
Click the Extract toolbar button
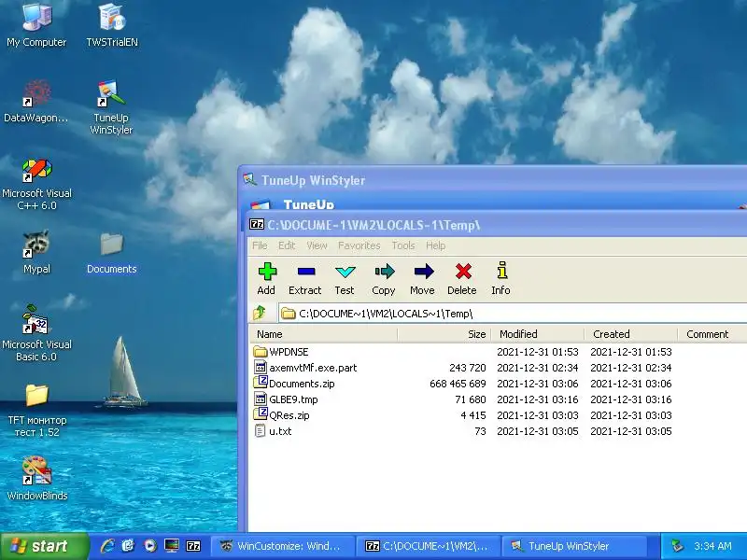coord(305,279)
